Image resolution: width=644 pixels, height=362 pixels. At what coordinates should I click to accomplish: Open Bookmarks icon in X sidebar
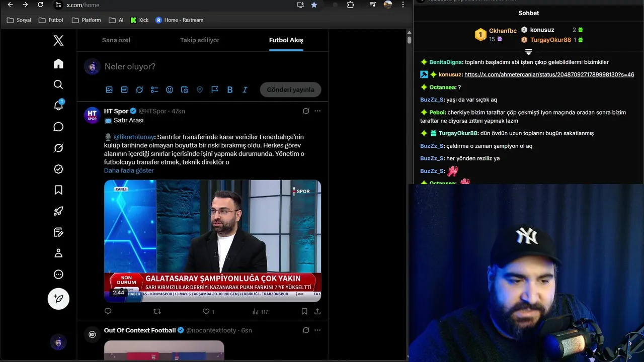point(58,190)
